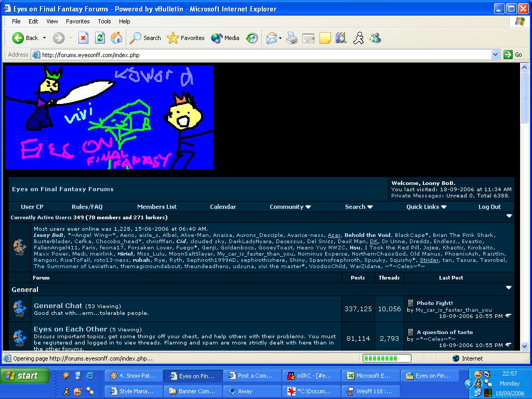Stop page loading with the red X
This screenshot has width=532, height=399.
83,38
